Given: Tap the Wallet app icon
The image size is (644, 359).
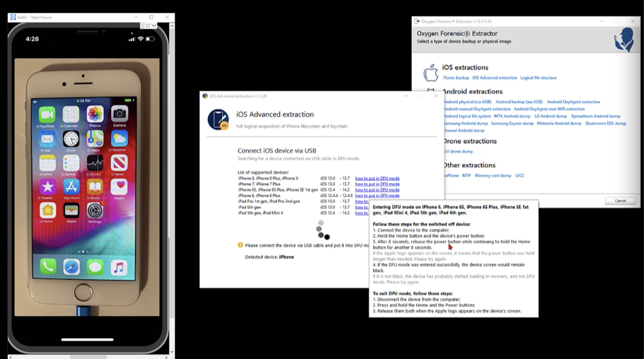Looking at the screenshot, I should click(x=71, y=211).
